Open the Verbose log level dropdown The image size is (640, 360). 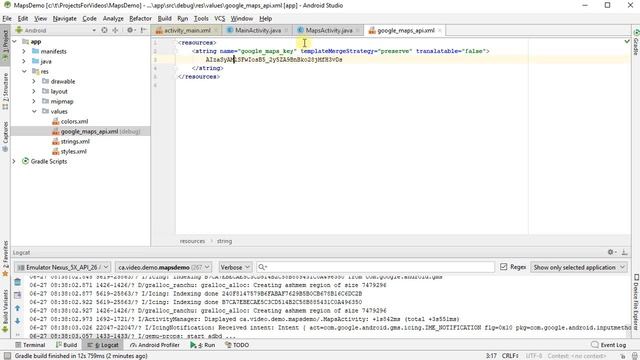pyautogui.click(x=235, y=267)
